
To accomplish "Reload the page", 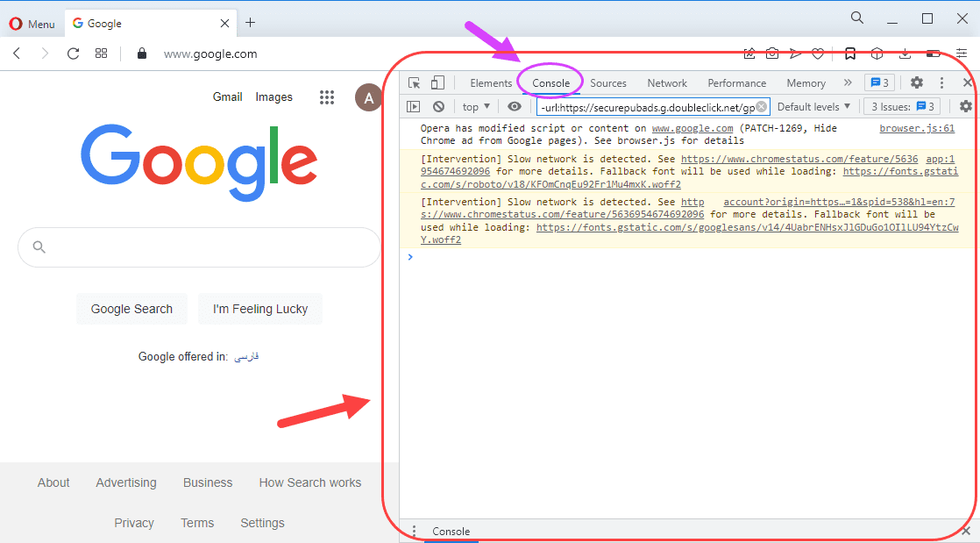I will click(x=73, y=54).
